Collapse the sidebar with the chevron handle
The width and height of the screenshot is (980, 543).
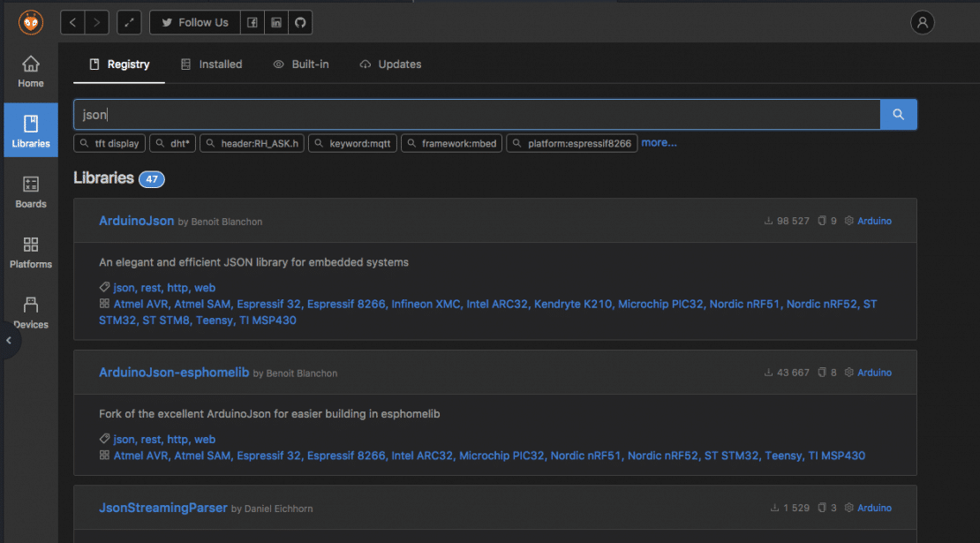9,341
